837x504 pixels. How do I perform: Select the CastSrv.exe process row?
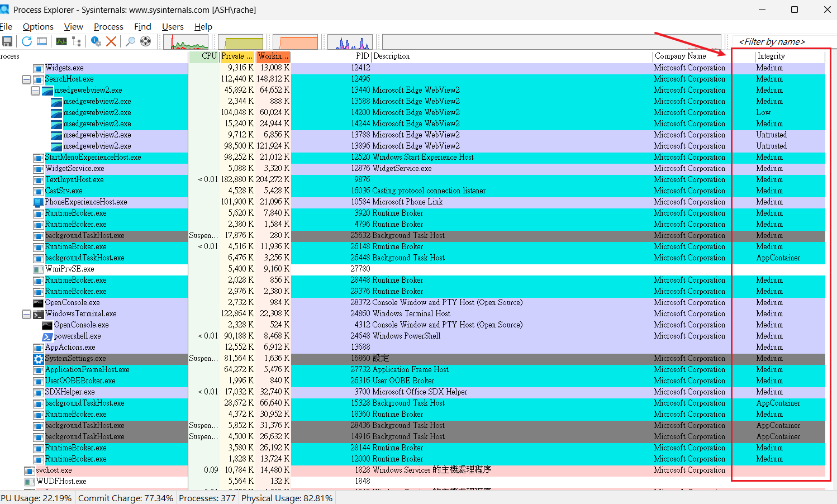[412, 191]
